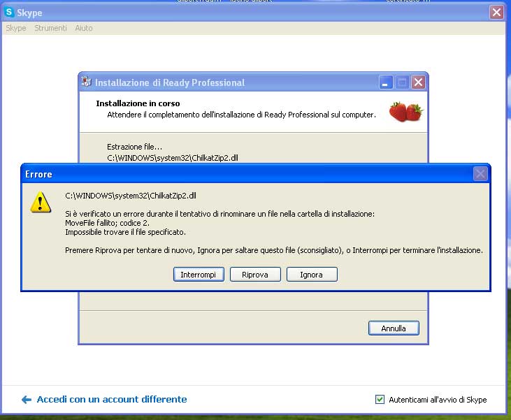This screenshot has width=511, height=420.
Task: Click the strawberry logo image in the installer
Action: 405,111
